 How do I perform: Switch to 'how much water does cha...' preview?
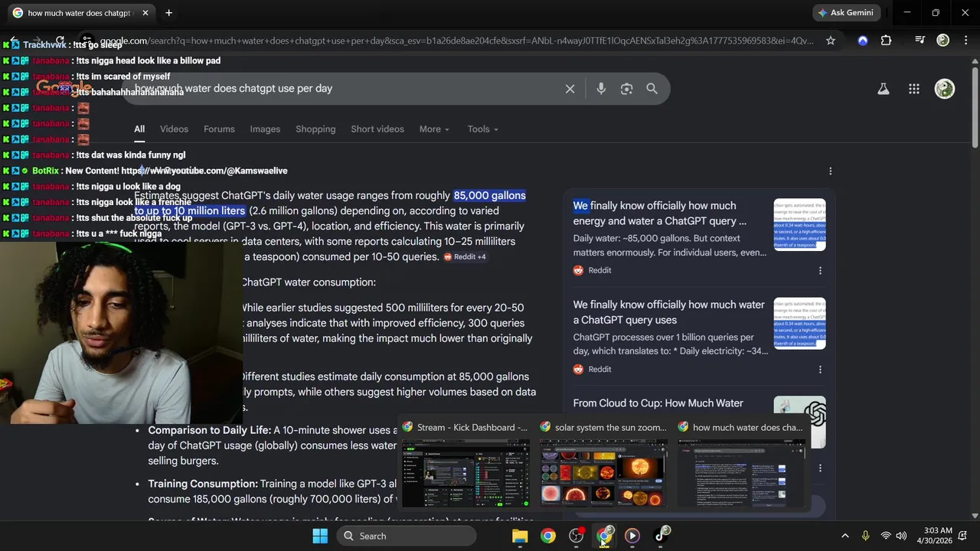[x=740, y=464]
